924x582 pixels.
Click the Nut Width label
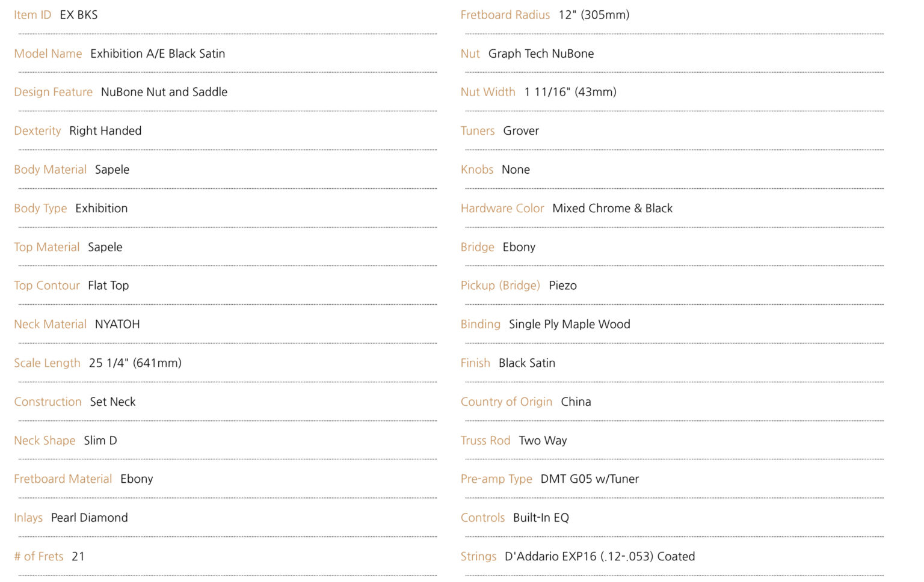point(488,92)
